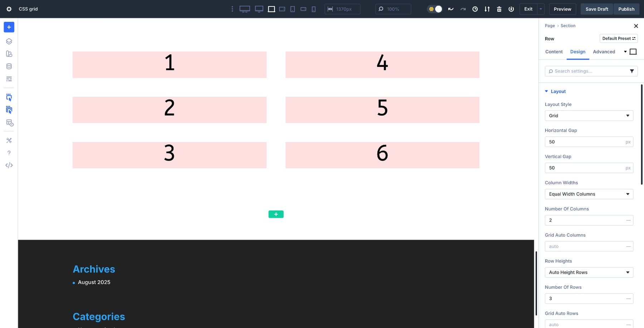644x328 pixels.
Task: Click the undo arrow in the toolbar
Action: coord(451,9)
